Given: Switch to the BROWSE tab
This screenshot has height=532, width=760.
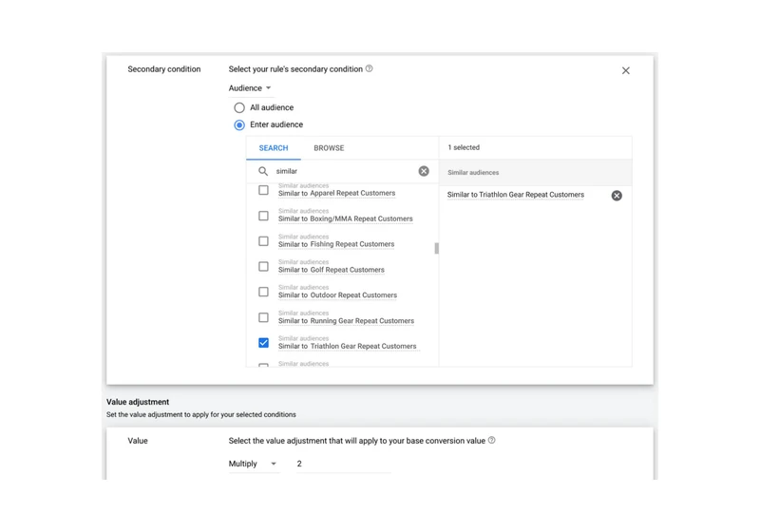Looking at the screenshot, I should coord(329,148).
